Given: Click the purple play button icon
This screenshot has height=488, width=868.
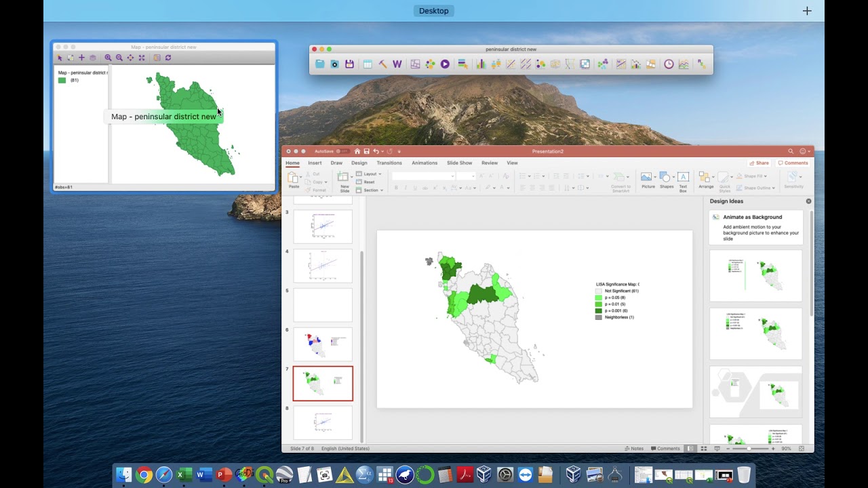Looking at the screenshot, I should [445, 64].
